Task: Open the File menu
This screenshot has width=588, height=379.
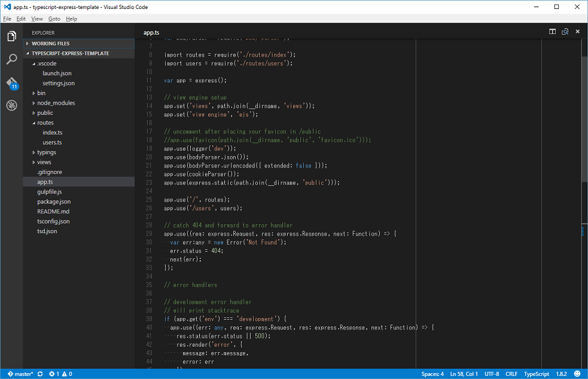Action: (x=7, y=19)
